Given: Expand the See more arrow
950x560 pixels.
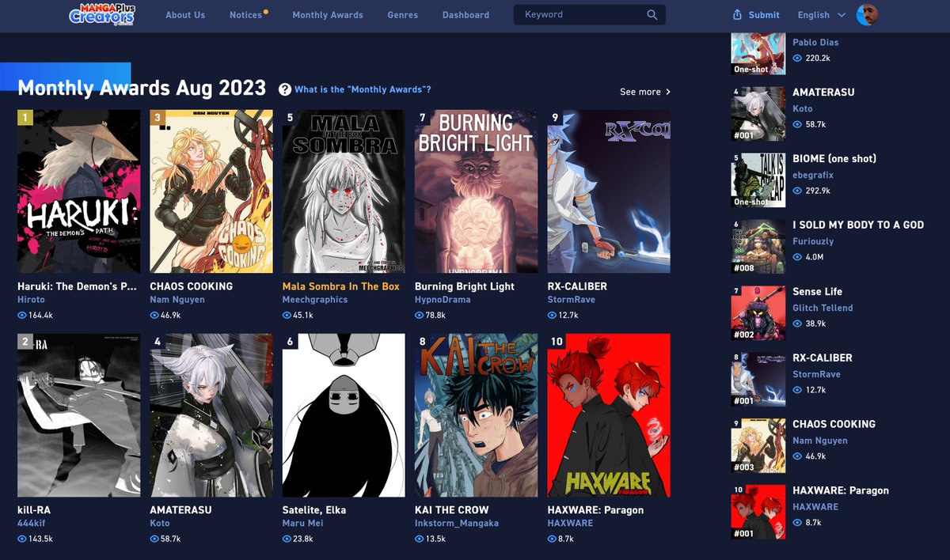Looking at the screenshot, I should (669, 92).
